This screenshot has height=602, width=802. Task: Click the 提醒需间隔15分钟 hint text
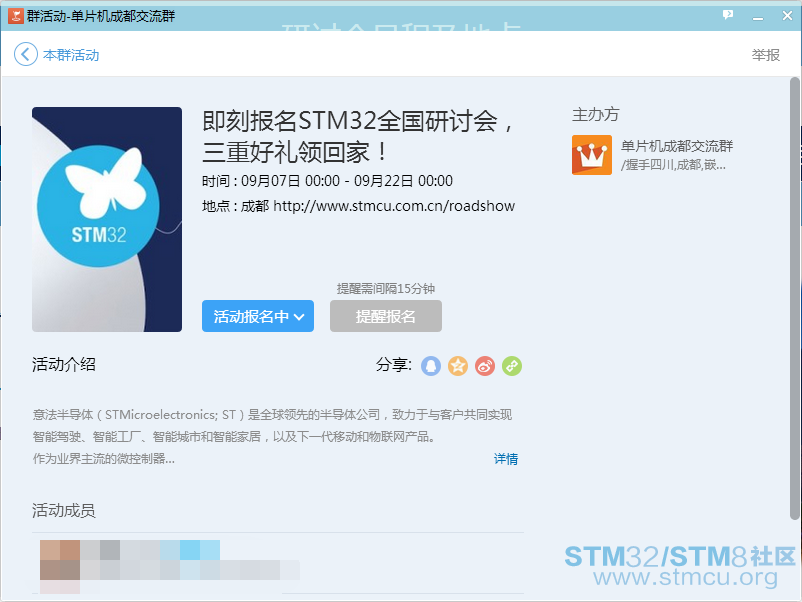(x=386, y=288)
